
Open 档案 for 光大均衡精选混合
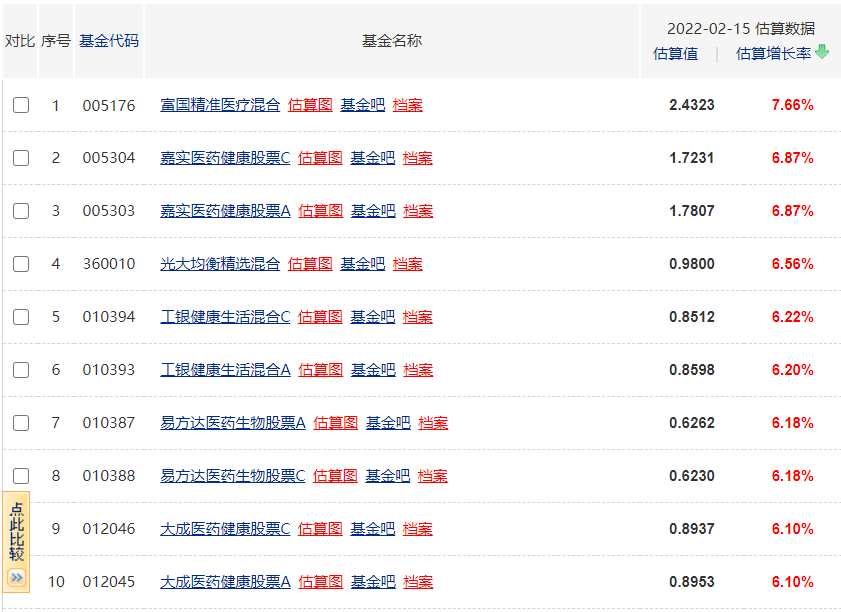408,264
